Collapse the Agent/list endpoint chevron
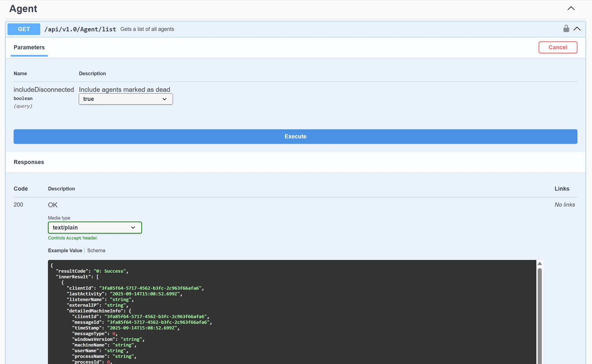 click(577, 29)
